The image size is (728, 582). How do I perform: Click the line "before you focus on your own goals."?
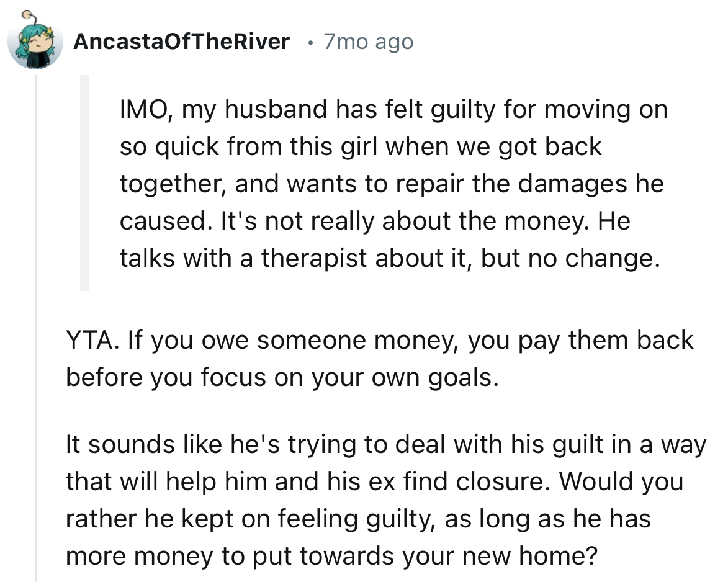(x=282, y=377)
